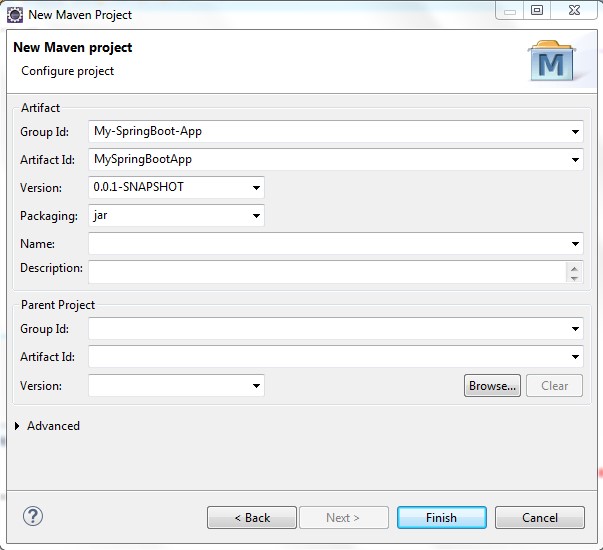Click the disabled Next button

344,517
